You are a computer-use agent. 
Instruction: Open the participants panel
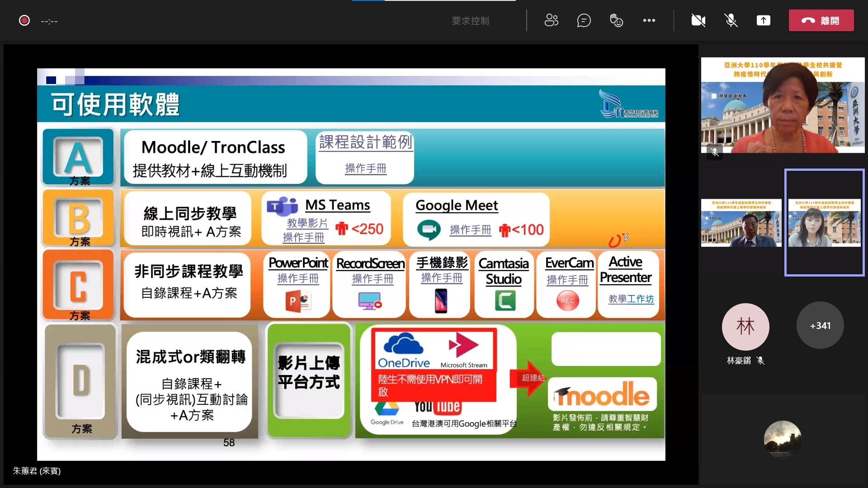click(551, 20)
